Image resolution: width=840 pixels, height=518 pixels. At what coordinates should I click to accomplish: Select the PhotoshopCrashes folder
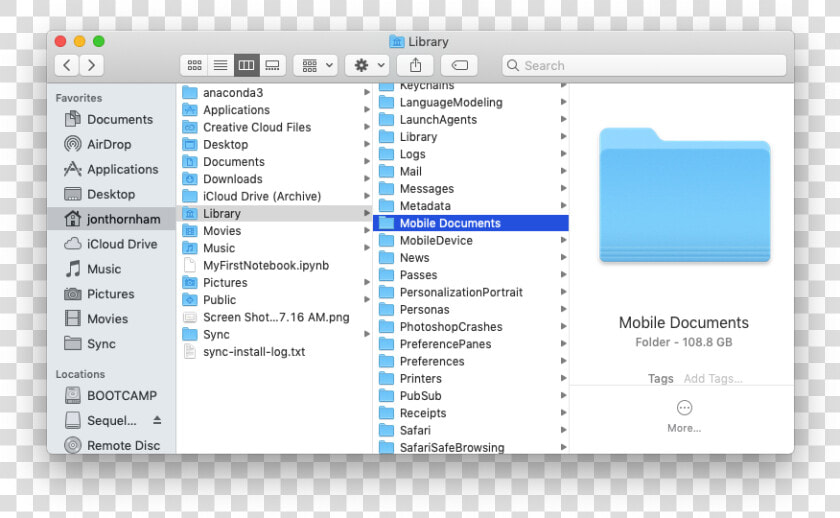(471, 327)
